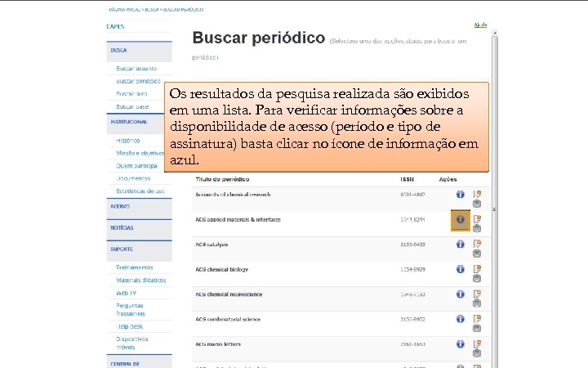Click the ISSN column header

(407, 179)
